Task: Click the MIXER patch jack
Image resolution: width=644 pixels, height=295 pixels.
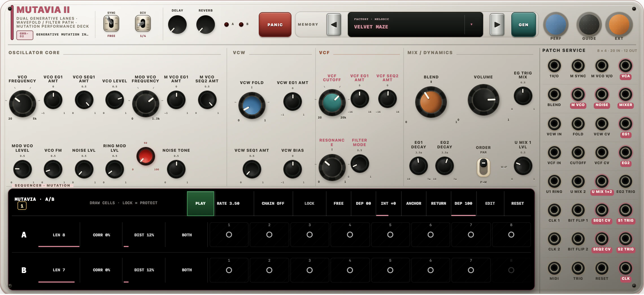Action: point(625,94)
